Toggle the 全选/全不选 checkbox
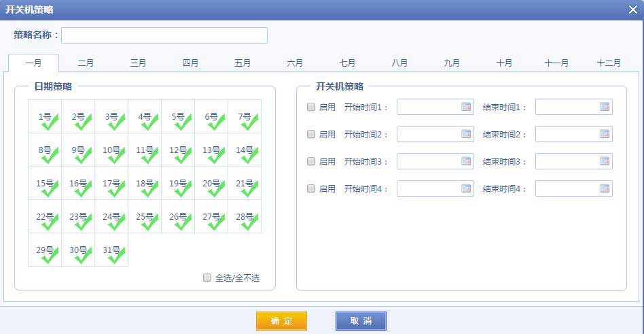Image resolution: width=644 pixels, height=334 pixels. pos(207,278)
